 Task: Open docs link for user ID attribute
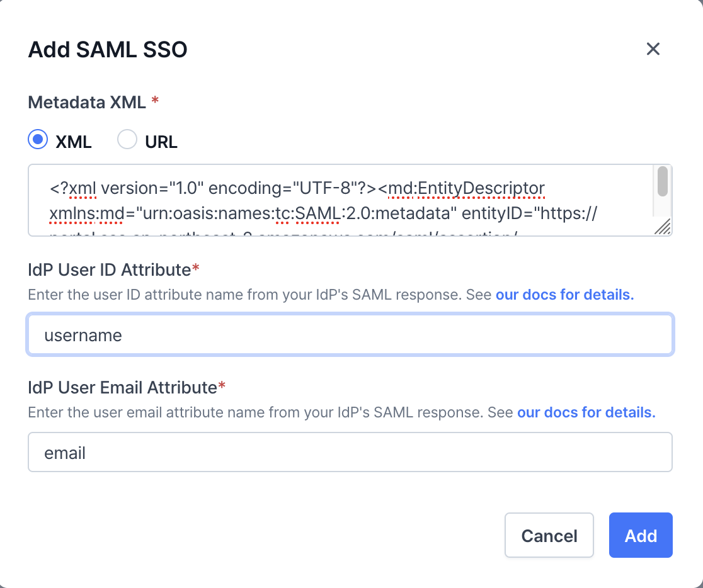coord(564,295)
